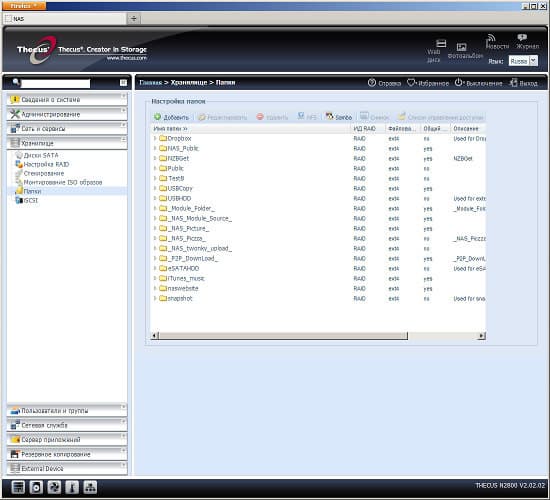Click the Samba toolbar button
This screenshot has height=500, width=550.
pyautogui.click(x=338, y=117)
